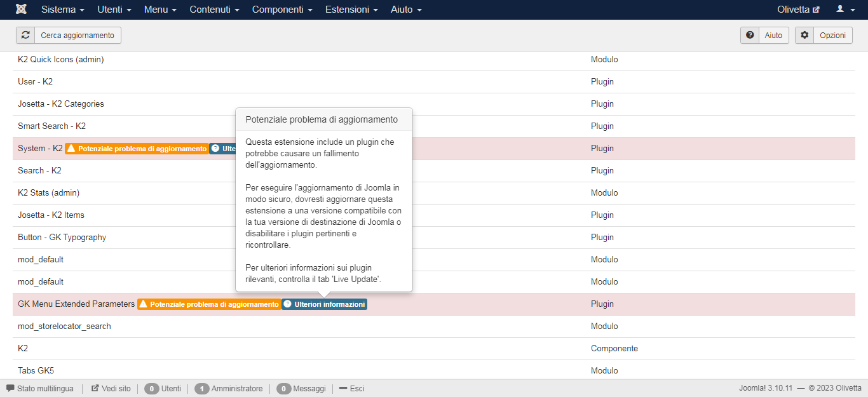The width and height of the screenshot is (868, 397).
Task: Open the Contenuti menu
Action: (x=214, y=10)
